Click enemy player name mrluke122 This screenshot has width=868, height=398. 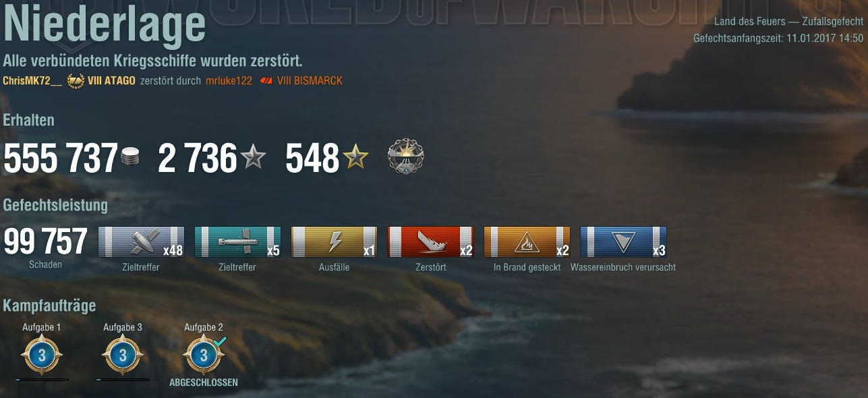coord(229,81)
